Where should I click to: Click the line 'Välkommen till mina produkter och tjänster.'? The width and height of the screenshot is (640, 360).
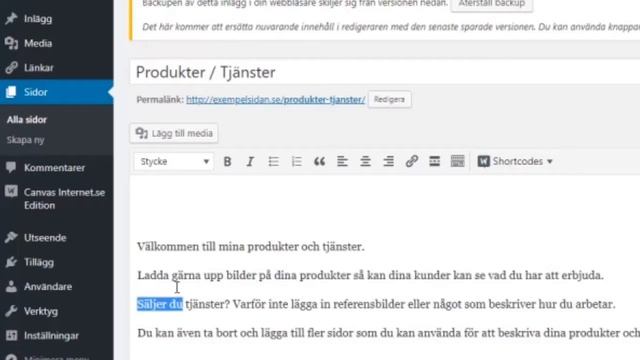pos(251,247)
